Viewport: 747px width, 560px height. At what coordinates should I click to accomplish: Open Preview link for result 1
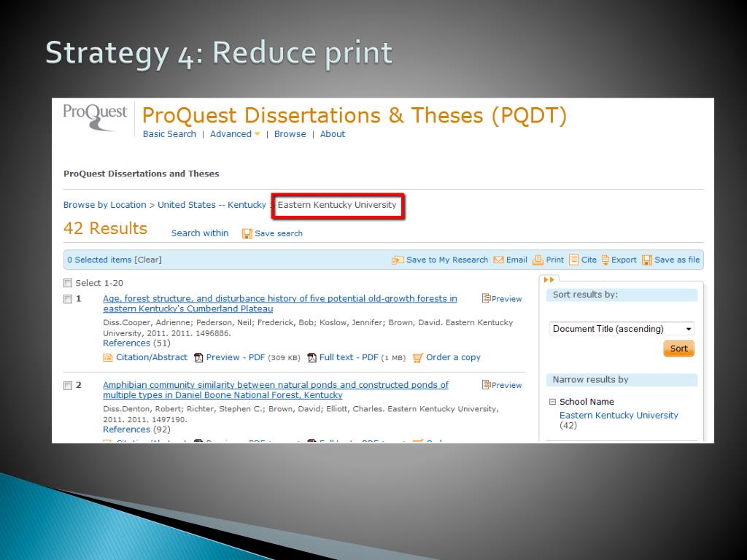pyautogui.click(x=507, y=299)
